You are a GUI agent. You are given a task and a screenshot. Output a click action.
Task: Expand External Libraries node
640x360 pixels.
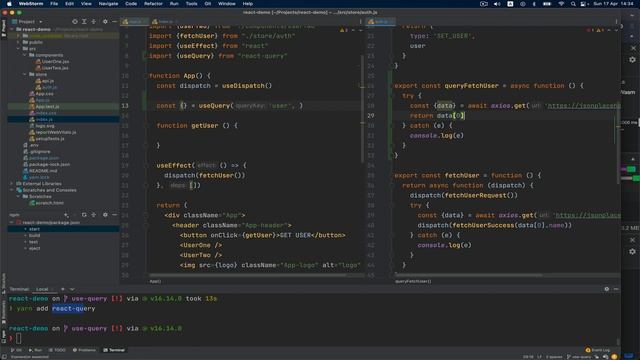(x=12, y=184)
